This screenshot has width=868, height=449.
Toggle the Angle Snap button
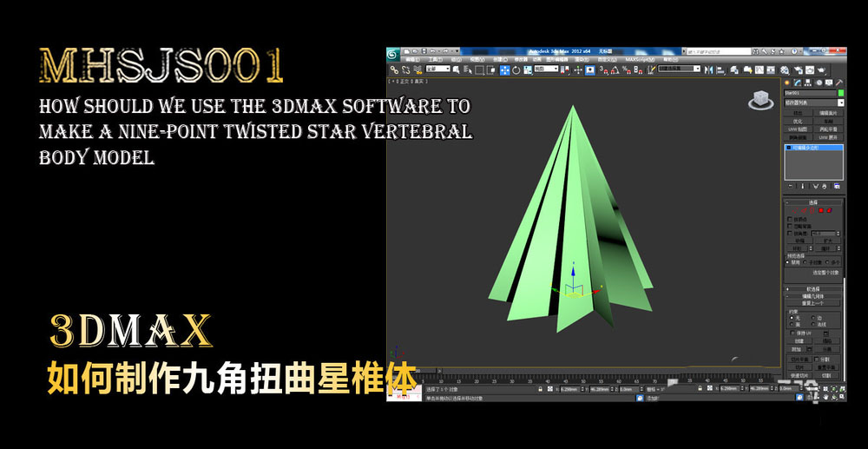tap(616, 69)
